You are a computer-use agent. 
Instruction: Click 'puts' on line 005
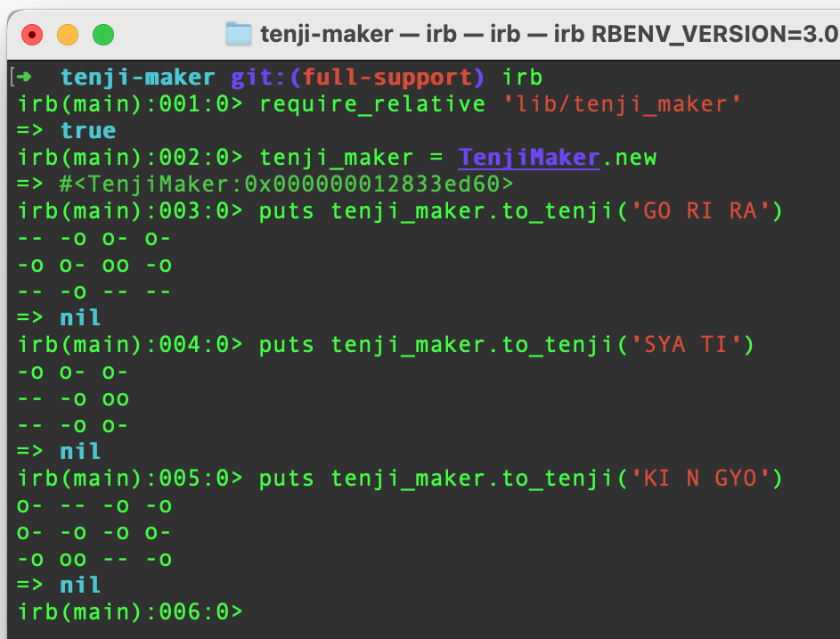tap(287, 479)
